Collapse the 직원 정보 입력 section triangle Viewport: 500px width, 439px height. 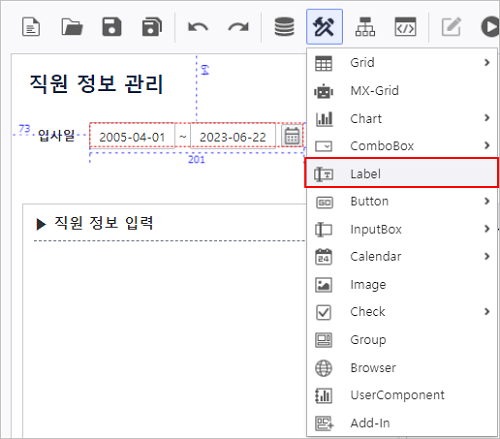click(x=41, y=224)
